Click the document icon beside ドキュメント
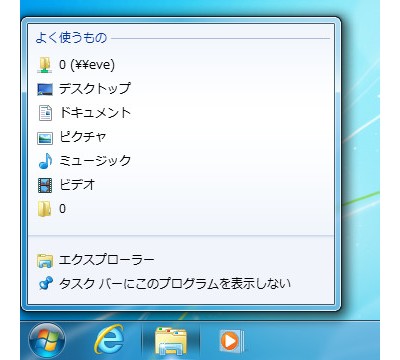Viewport: 400px width, 360px height. [x=45, y=113]
